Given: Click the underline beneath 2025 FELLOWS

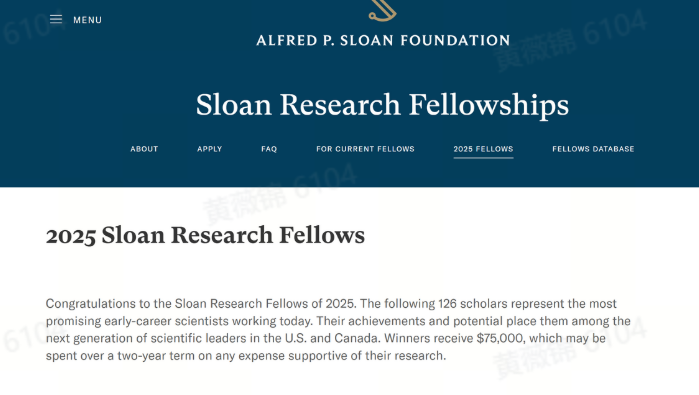Looking at the screenshot, I should pyautogui.click(x=483, y=157).
